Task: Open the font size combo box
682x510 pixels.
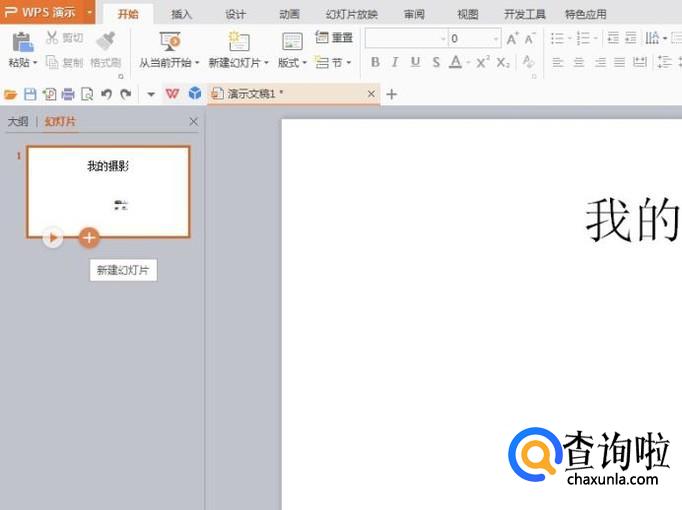Action: click(475, 38)
